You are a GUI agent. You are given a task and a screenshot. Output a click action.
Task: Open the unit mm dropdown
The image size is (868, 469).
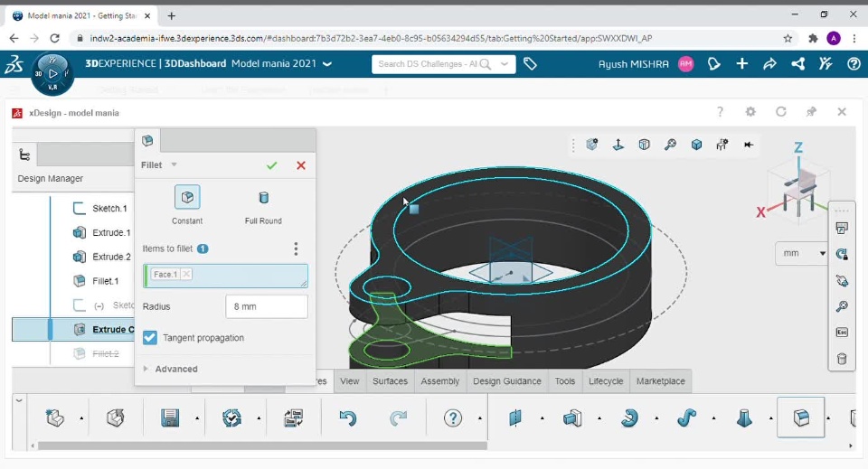[802, 253]
